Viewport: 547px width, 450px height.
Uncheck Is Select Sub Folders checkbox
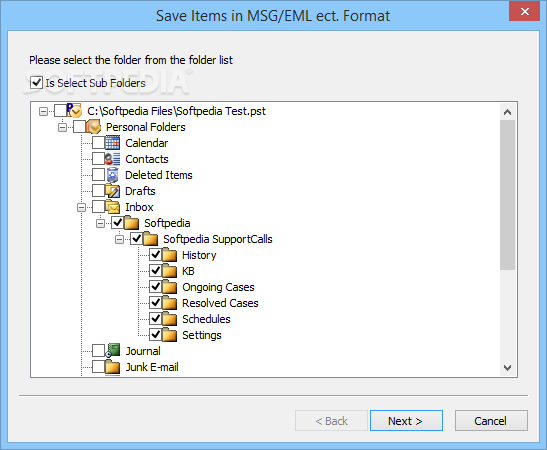click(37, 83)
